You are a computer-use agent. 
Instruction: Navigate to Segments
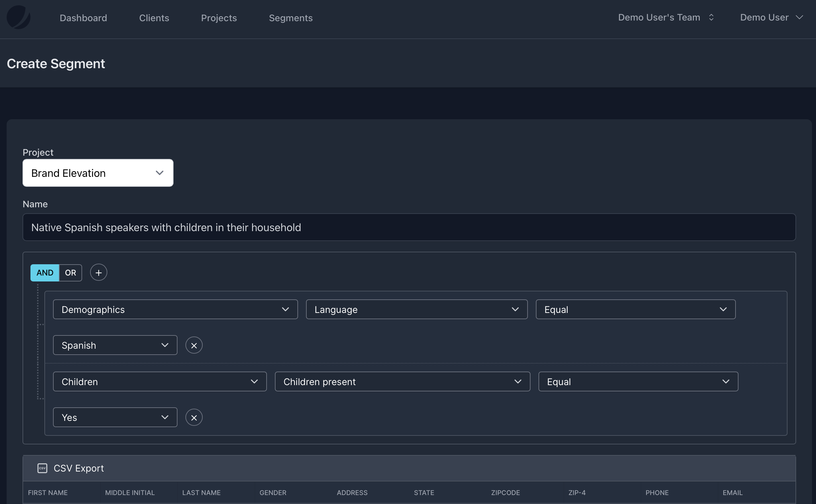[291, 18]
